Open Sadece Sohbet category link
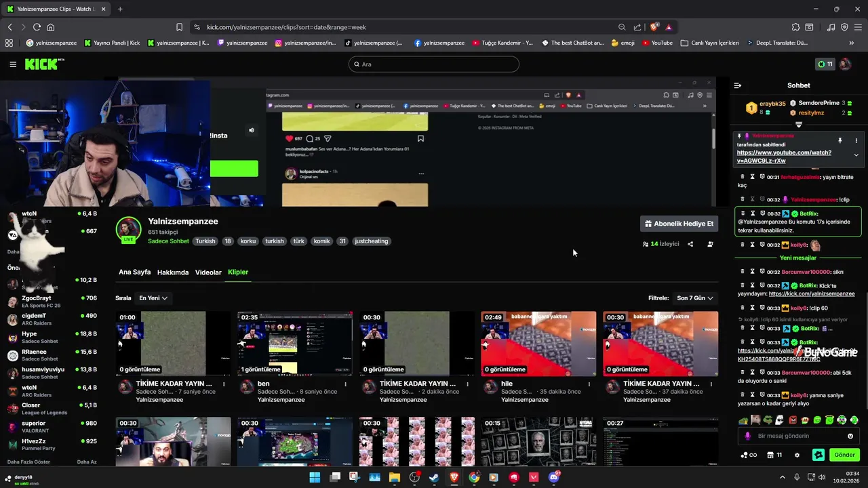The width and height of the screenshot is (868, 488). [168, 241]
